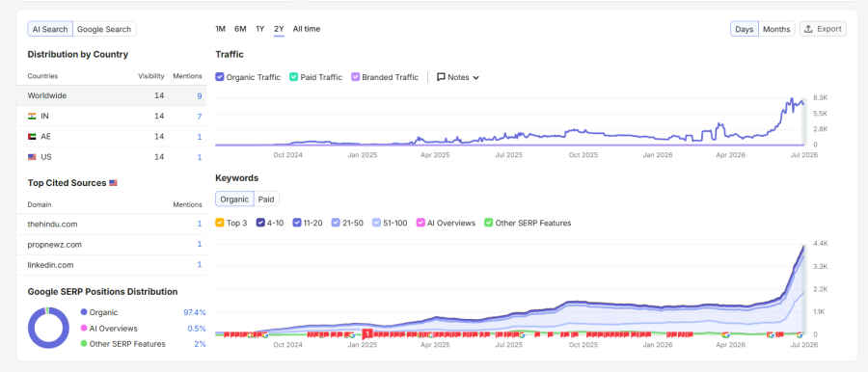Click the Organic legend dot in SERP distribution
This screenshot has height=372, width=868.
pos(84,312)
